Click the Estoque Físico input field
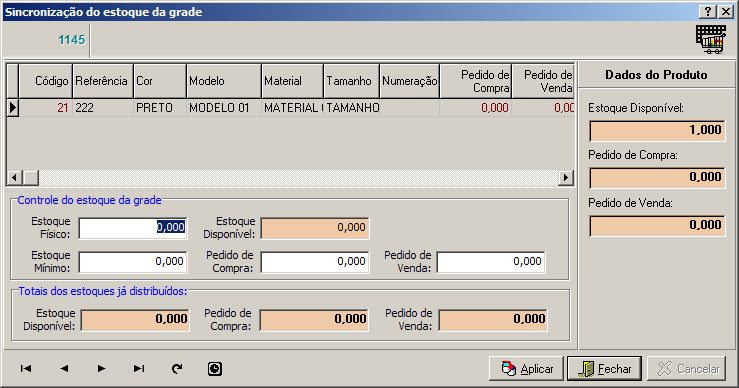Screen dimensions: 739x388 (x=133, y=228)
